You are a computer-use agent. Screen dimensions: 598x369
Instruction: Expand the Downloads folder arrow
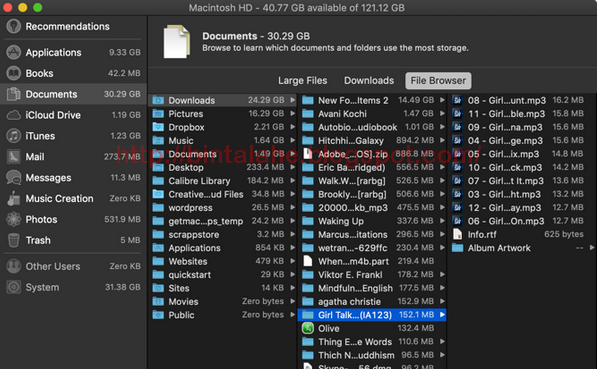click(293, 100)
